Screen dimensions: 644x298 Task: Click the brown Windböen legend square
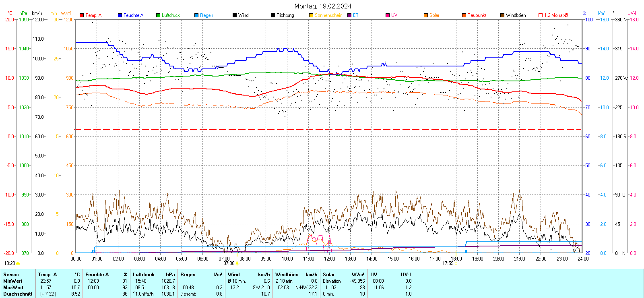(502, 15)
